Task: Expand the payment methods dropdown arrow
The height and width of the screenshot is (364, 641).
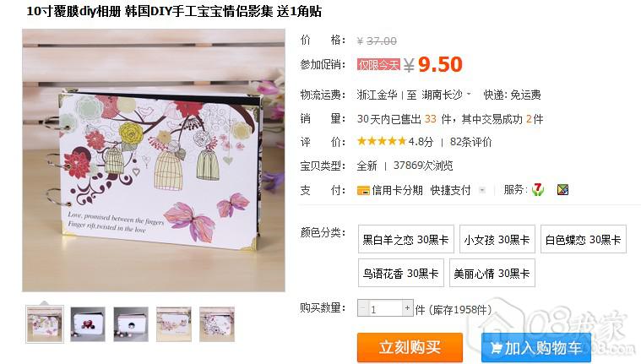Action: click(482, 190)
